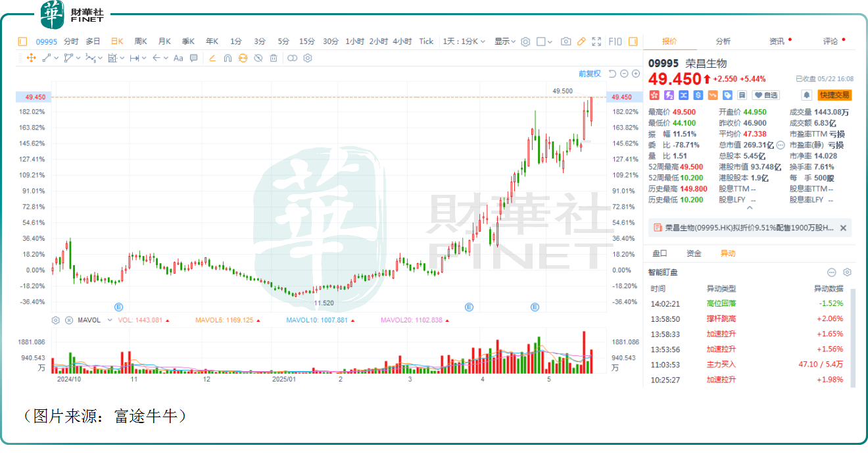
Task: Select the arrow annotation tool
Action: (x=156, y=58)
